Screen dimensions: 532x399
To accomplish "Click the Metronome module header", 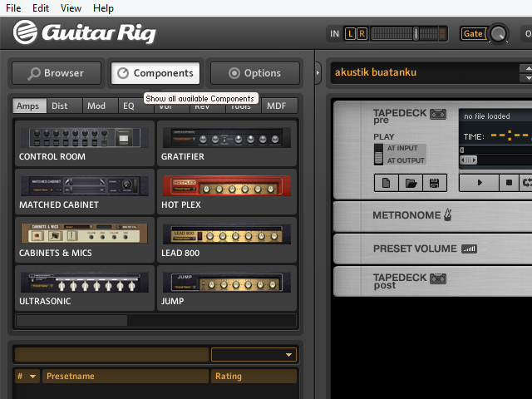I will (x=432, y=216).
